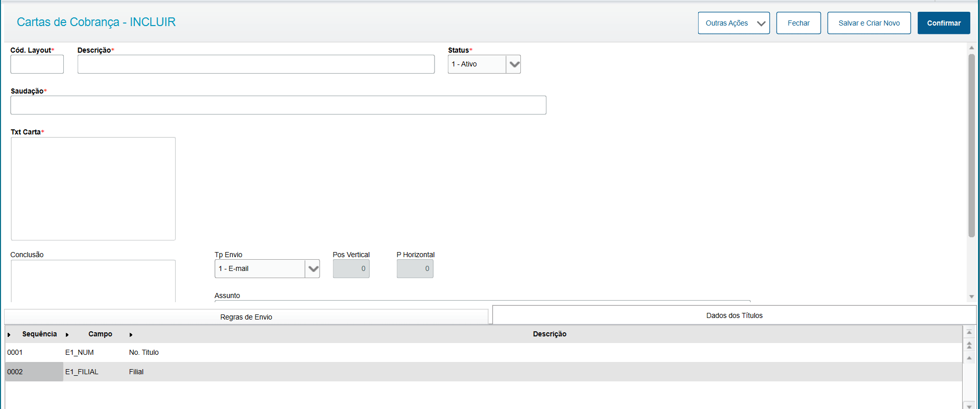
Task: Click the Conclusão text area
Action: (93, 281)
